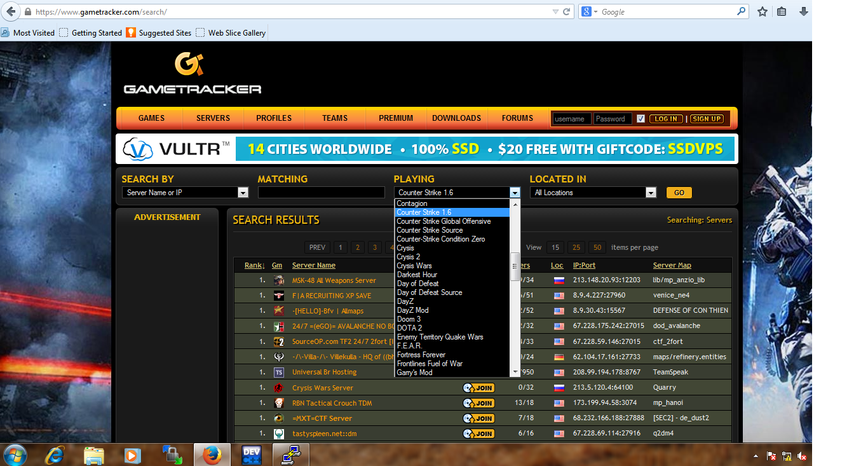Sort by Server Map column header
The width and height of the screenshot is (868, 466).
click(672, 265)
